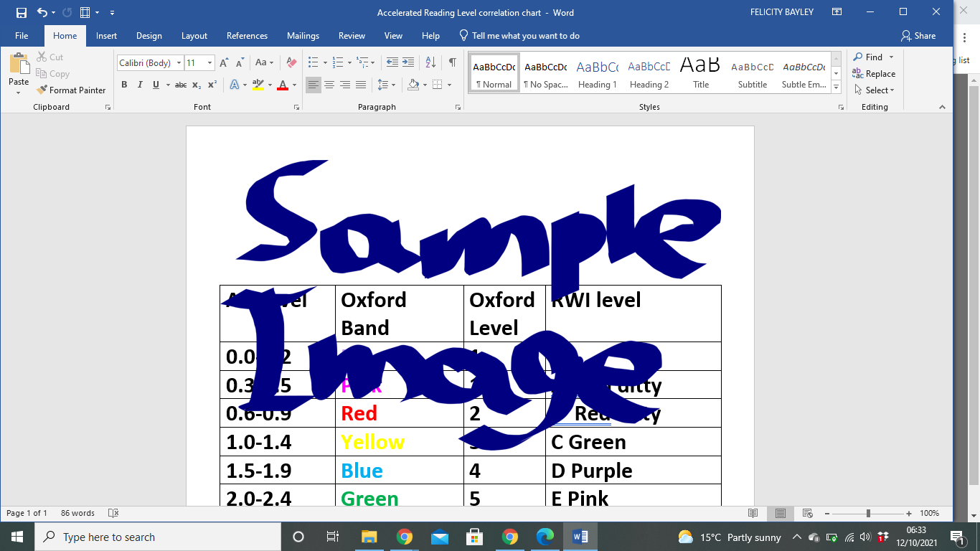
Task: Click the 'Tell me what you want to do' box
Action: pos(525,36)
